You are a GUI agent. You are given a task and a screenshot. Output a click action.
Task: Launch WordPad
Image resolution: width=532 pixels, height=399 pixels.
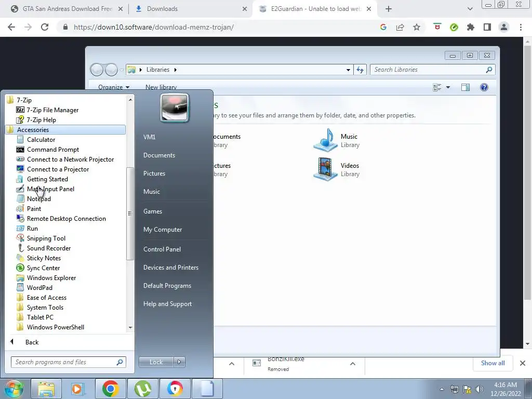click(34, 287)
